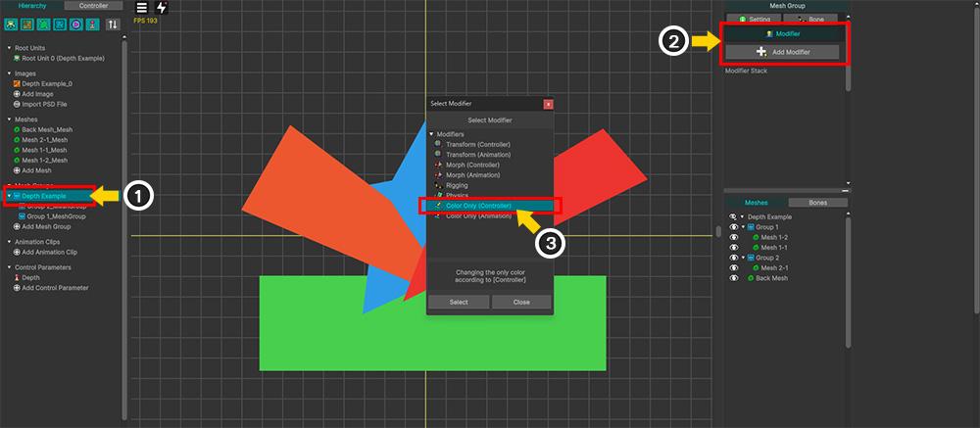Collapse the Meshes section in Hierarchy
The width and height of the screenshot is (980, 428).
pos(9,119)
